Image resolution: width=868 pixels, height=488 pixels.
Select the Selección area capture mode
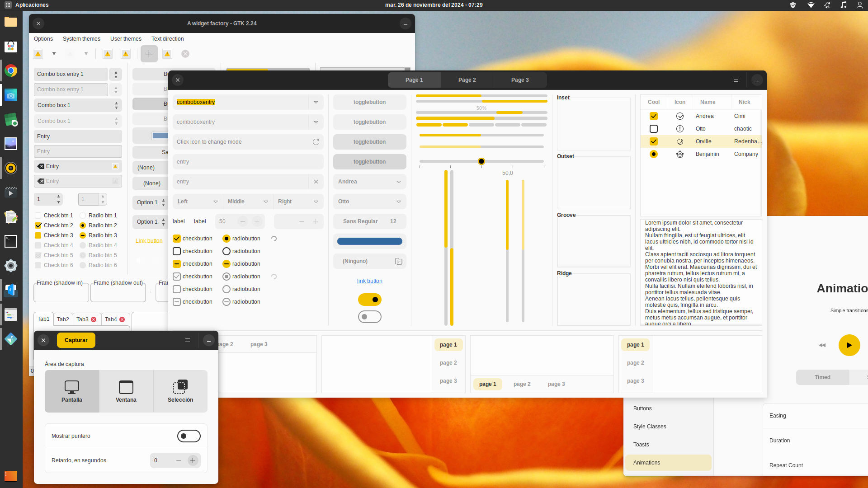pos(180,391)
